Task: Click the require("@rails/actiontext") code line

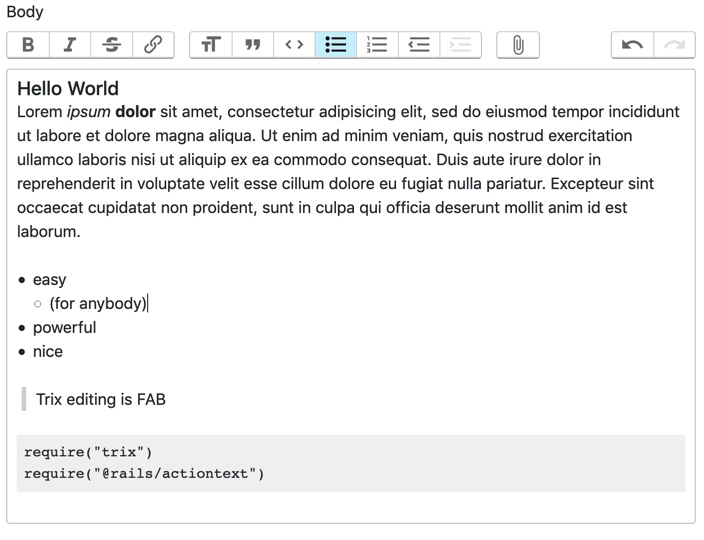Action: [144, 474]
